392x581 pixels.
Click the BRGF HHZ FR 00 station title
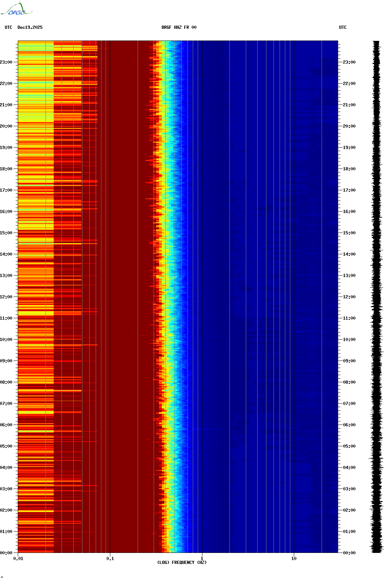click(x=179, y=27)
